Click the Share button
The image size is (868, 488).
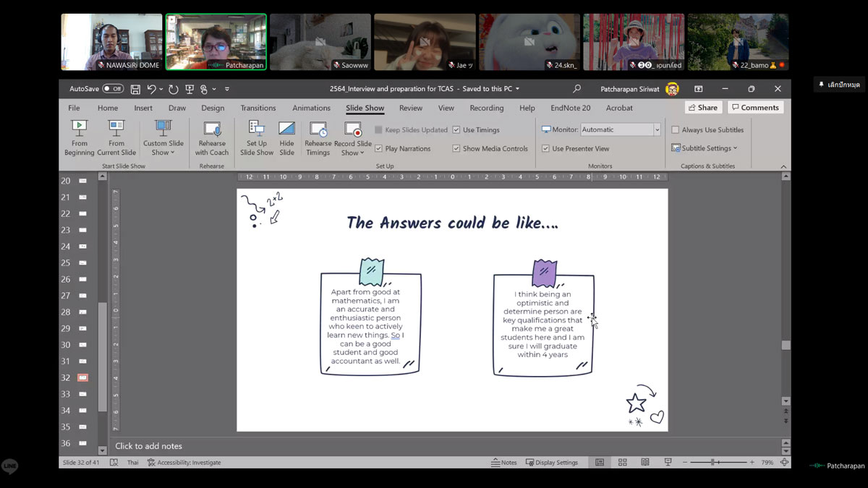click(x=702, y=108)
